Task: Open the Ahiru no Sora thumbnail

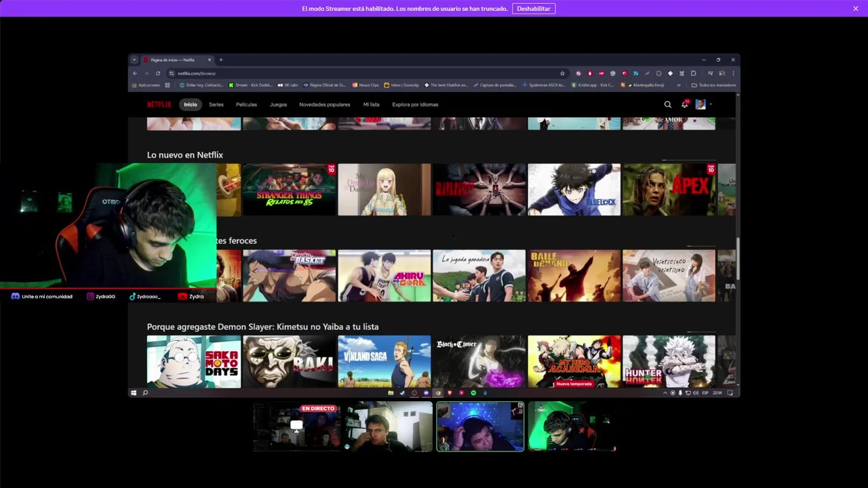Action: [384, 276]
